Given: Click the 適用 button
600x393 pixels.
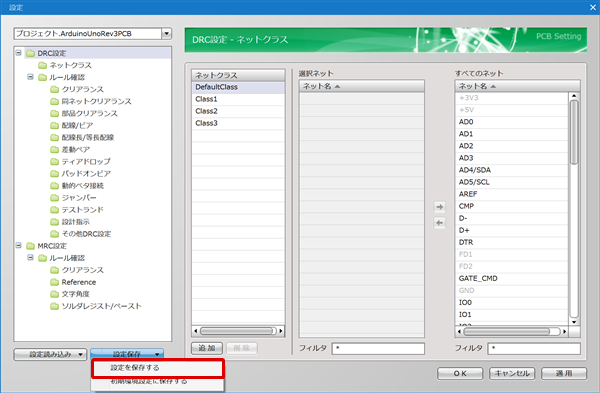Looking at the screenshot, I should point(564,373).
